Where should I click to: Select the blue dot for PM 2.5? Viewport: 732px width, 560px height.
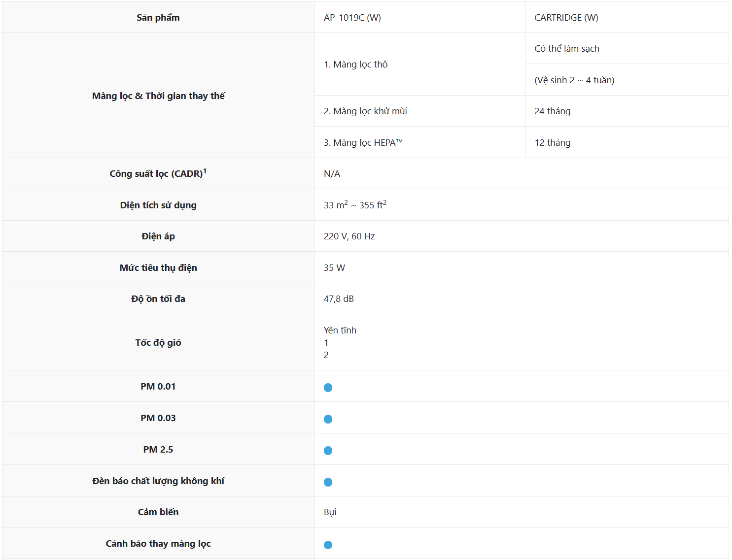point(328,451)
